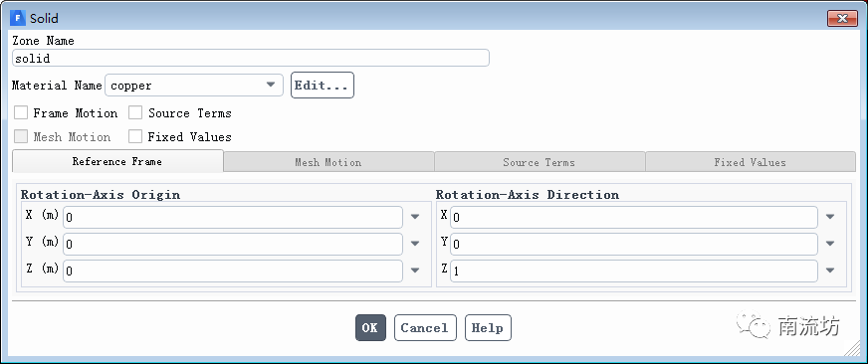
Task: Confirm settings with the OK button
Action: pyautogui.click(x=370, y=328)
